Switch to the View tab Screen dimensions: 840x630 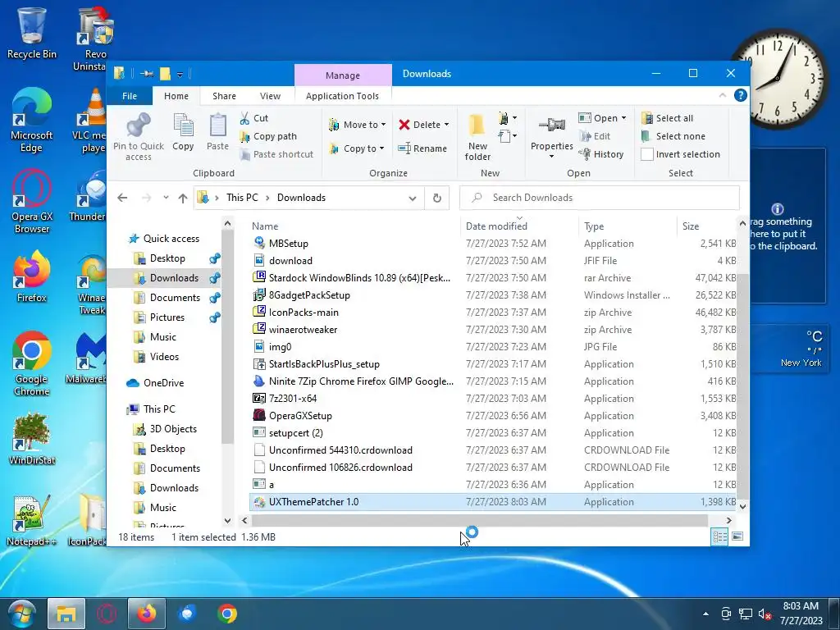click(x=270, y=96)
